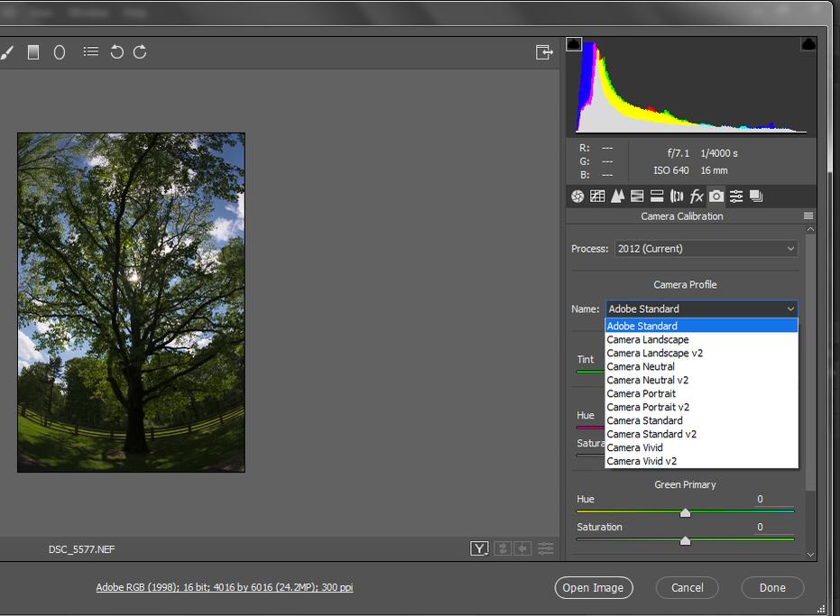Viewport: 840px width, 616px height.
Task: Select the Adjustment Brush tool
Action: (6, 52)
